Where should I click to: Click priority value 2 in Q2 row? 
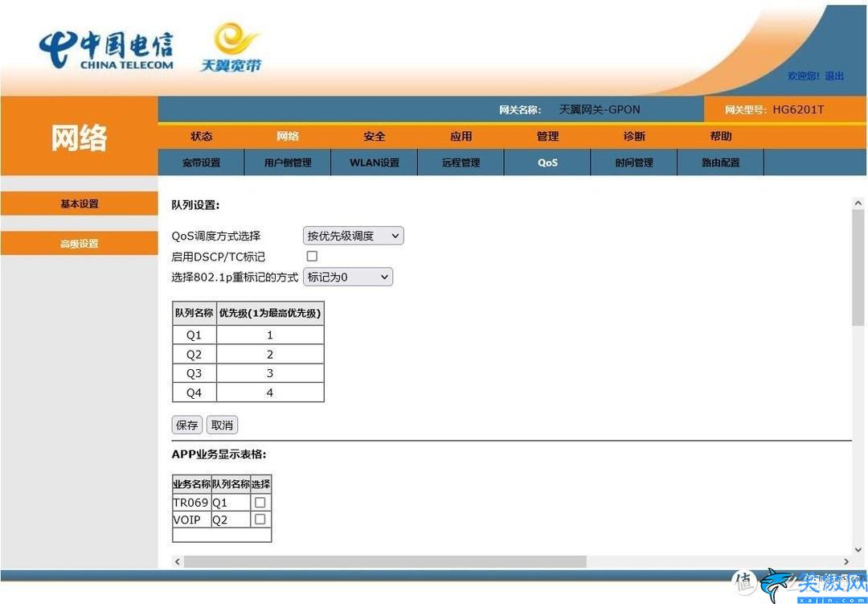pos(270,355)
